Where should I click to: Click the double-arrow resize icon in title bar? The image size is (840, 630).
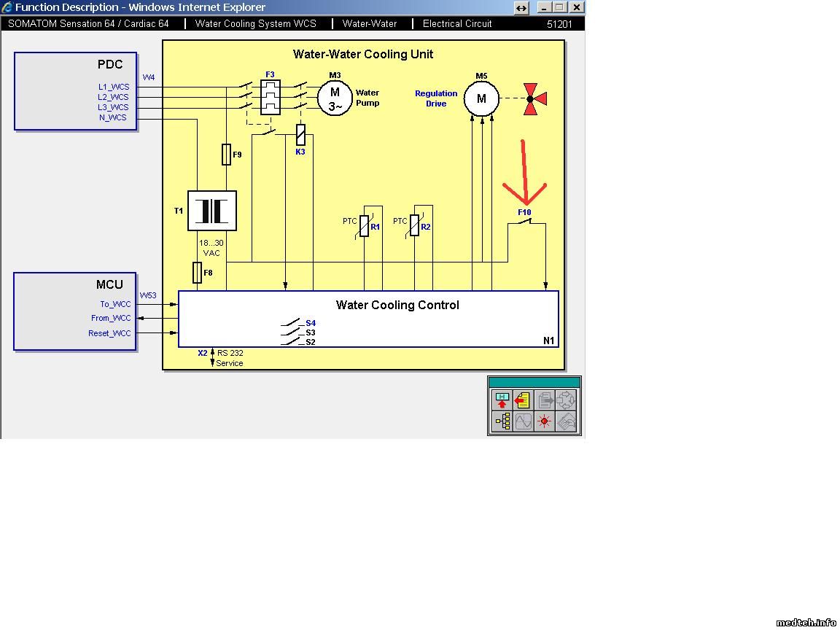(521, 7)
